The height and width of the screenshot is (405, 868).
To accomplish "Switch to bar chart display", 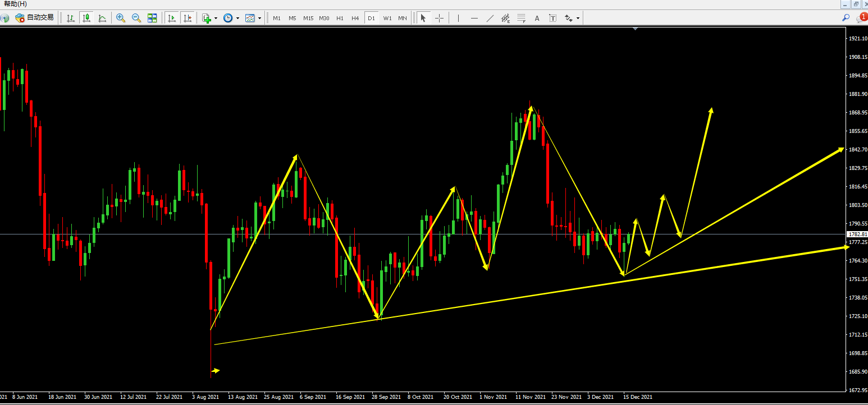I will pos(71,18).
